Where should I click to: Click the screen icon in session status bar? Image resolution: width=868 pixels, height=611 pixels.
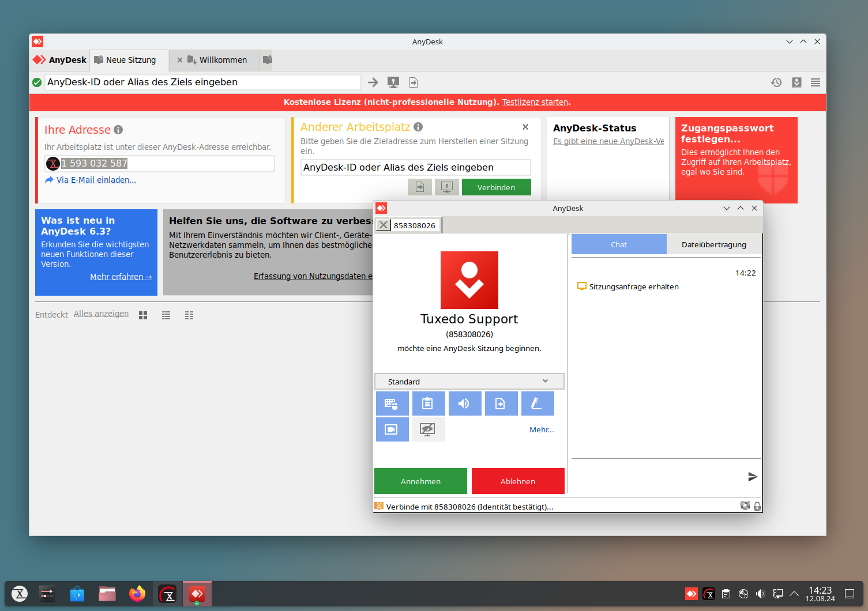pos(745,506)
